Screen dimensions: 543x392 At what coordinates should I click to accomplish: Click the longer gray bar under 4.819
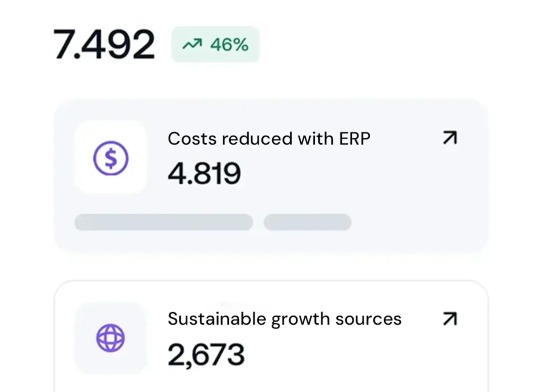pyautogui.click(x=163, y=222)
